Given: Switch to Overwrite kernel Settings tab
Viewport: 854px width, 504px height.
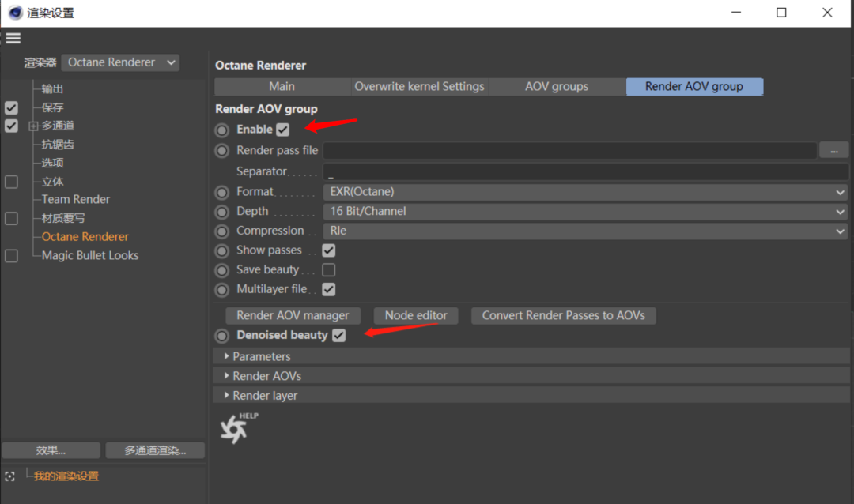Looking at the screenshot, I should point(419,87).
